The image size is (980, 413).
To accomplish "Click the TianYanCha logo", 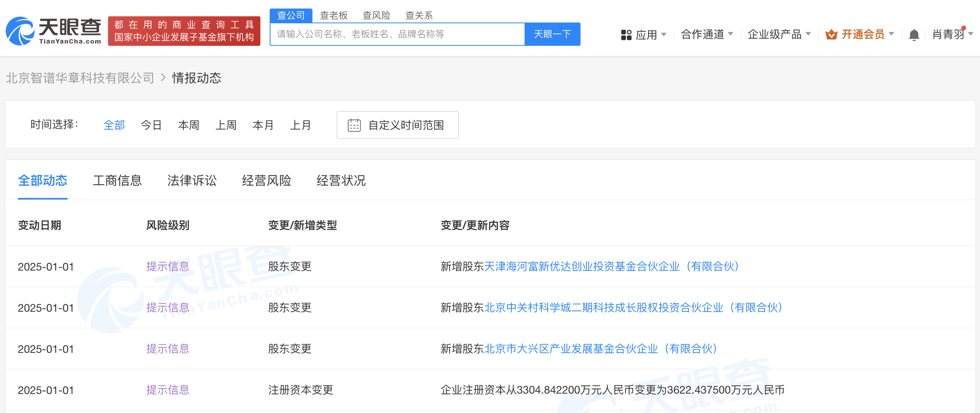I will pos(54,31).
